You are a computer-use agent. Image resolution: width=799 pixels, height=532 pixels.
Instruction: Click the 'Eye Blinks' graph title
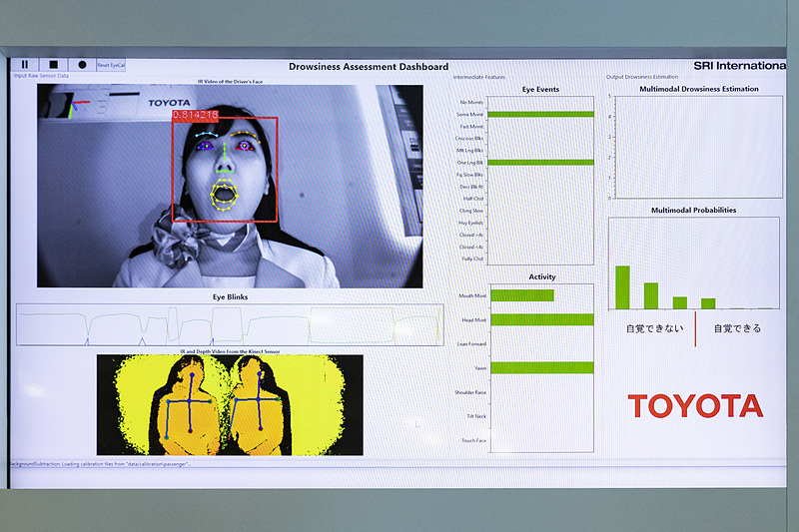point(231,297)
